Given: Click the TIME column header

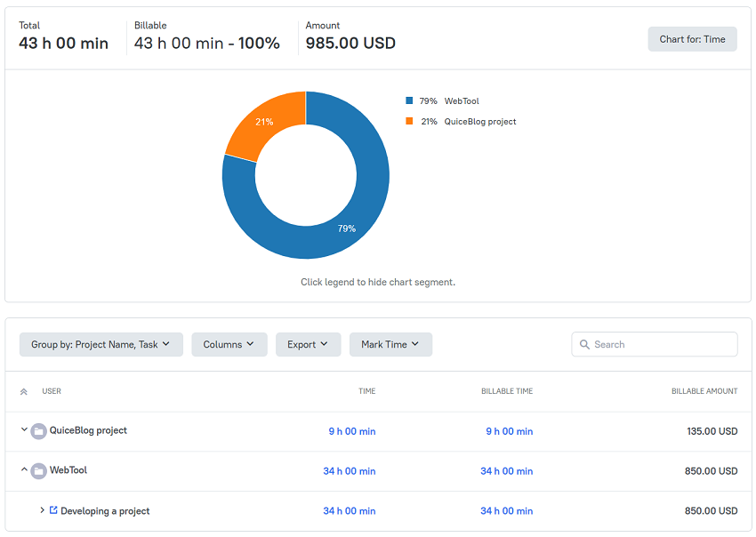Looking at the screenshot, I should click(367, 391).
